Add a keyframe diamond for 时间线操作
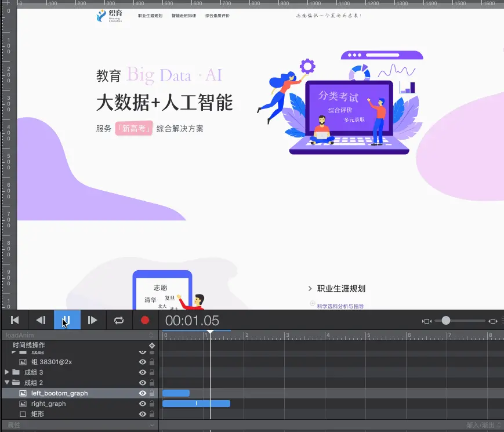Image resolution: width=504 pixels, height=432 pixels. (x=152, y=346)
